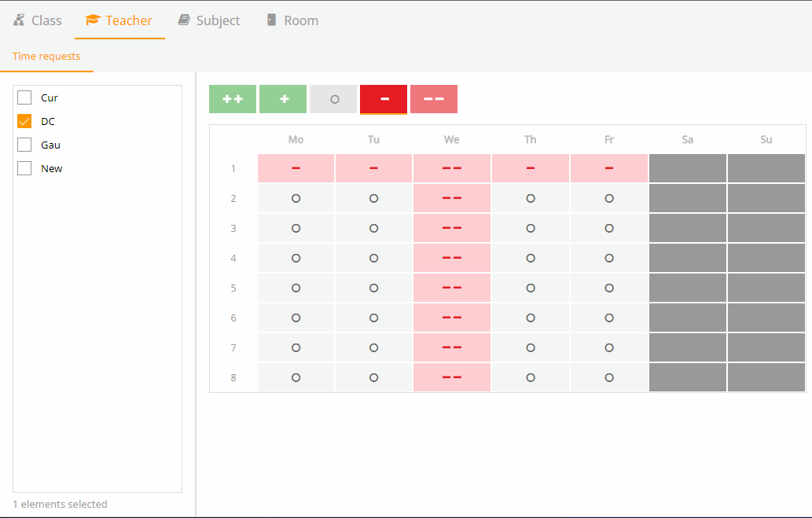Switch to the Teacher tab

click(119, 20)
